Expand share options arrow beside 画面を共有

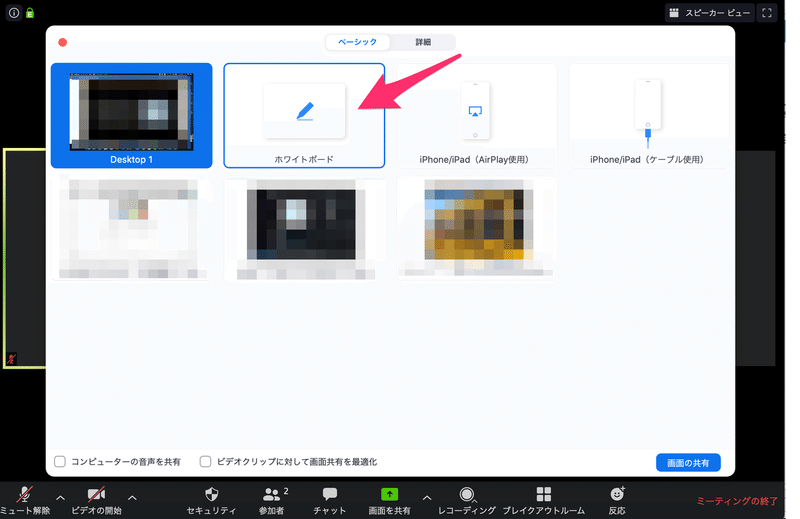[427, 498]
